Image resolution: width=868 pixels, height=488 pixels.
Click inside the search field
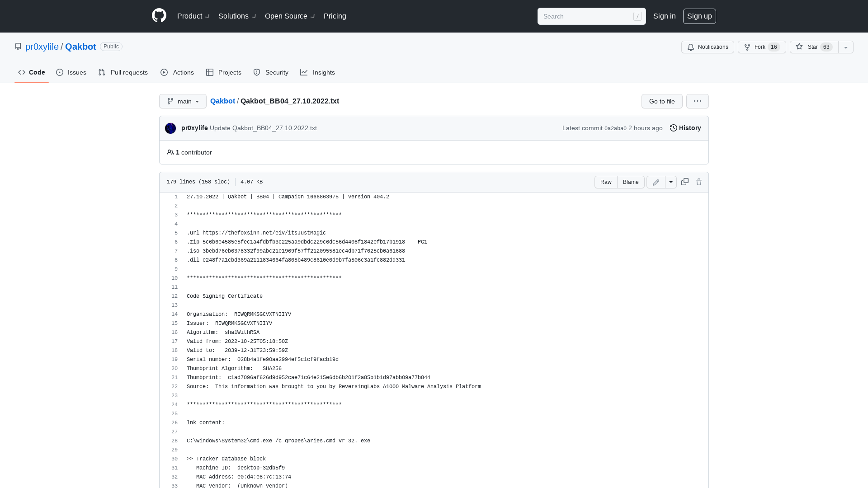[x=588, y=16]
